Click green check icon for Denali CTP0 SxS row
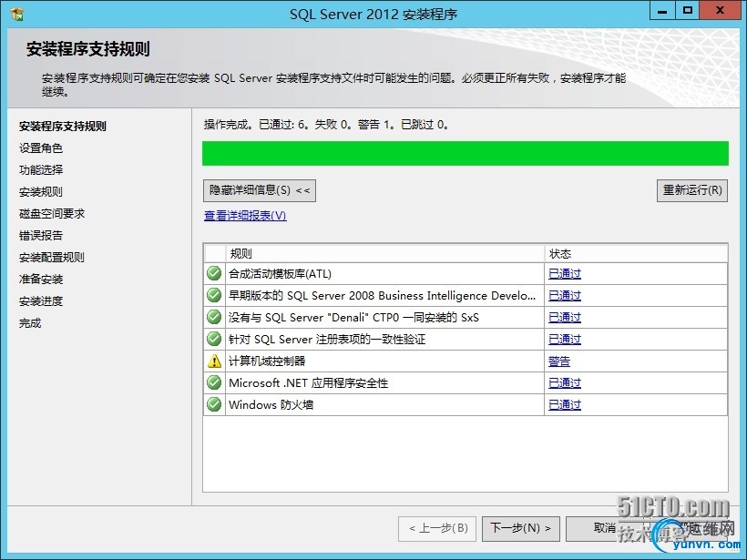The width and height of the screenshot is (747, 560). click(x=214, y=317)
